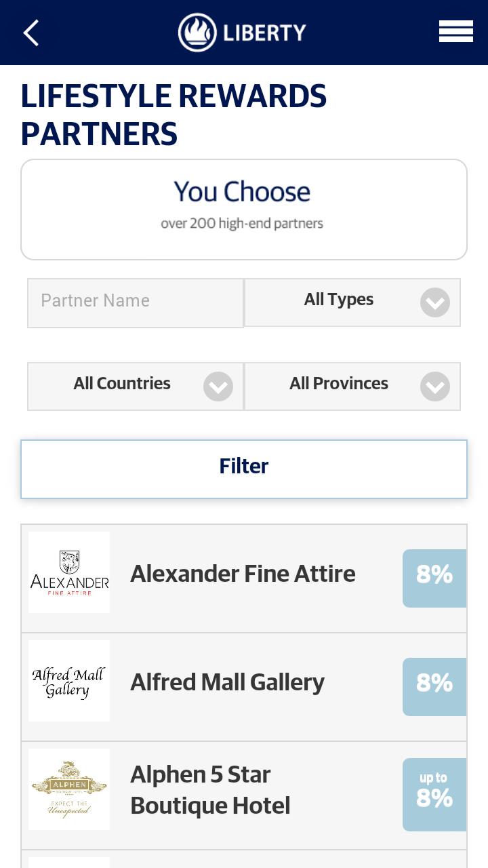Focus the Partner Name input field
Viewport: 488px width, 868px height.
(x=135, y=302)
